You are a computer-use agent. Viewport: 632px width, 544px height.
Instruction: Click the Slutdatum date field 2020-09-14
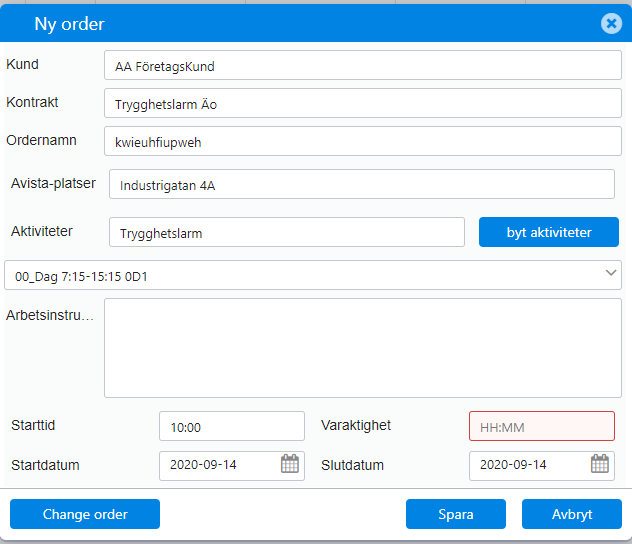542,466
